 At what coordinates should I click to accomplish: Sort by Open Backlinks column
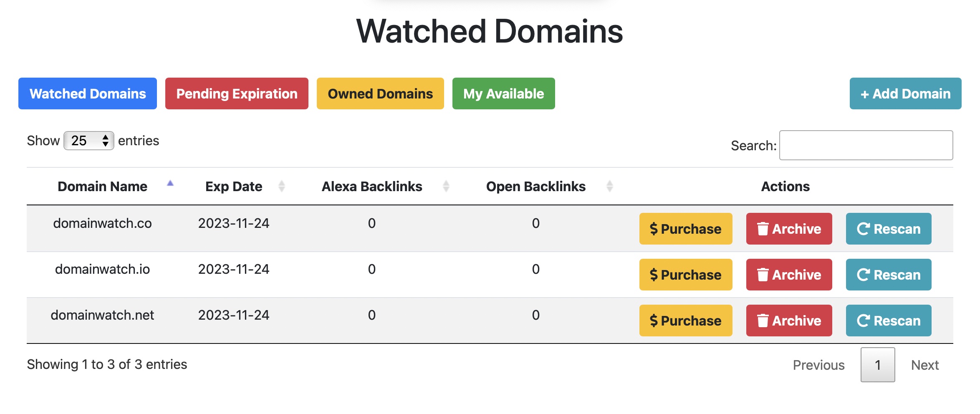[x=535, y=186]
